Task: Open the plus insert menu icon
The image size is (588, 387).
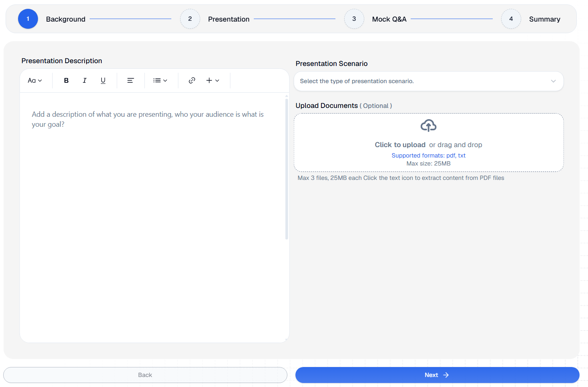Action: 210,80
